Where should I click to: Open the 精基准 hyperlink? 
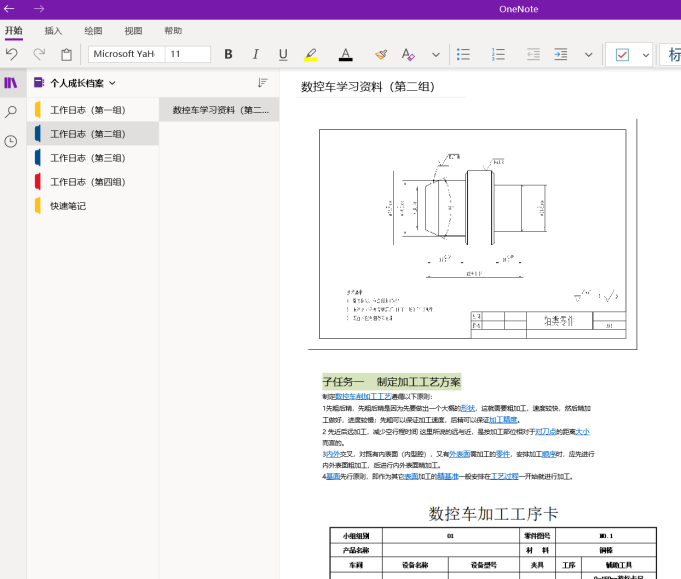pos(448,476)
